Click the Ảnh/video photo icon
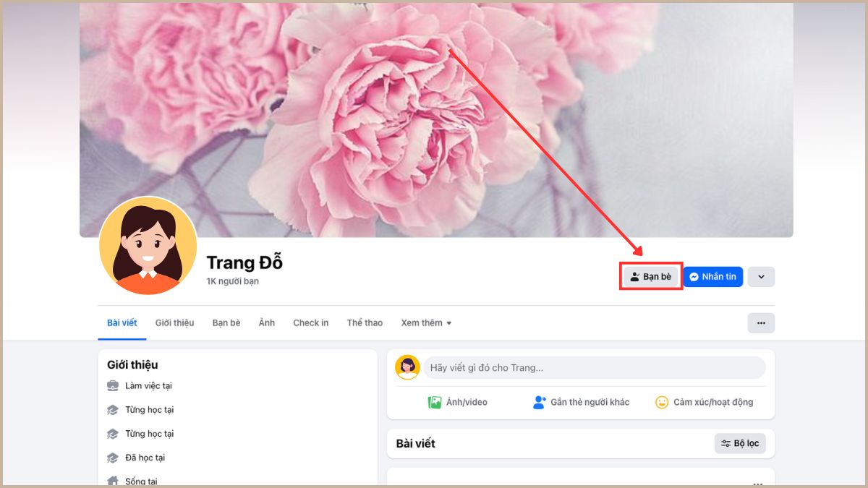This screenshot has height=488, width=868. point(435,403)
